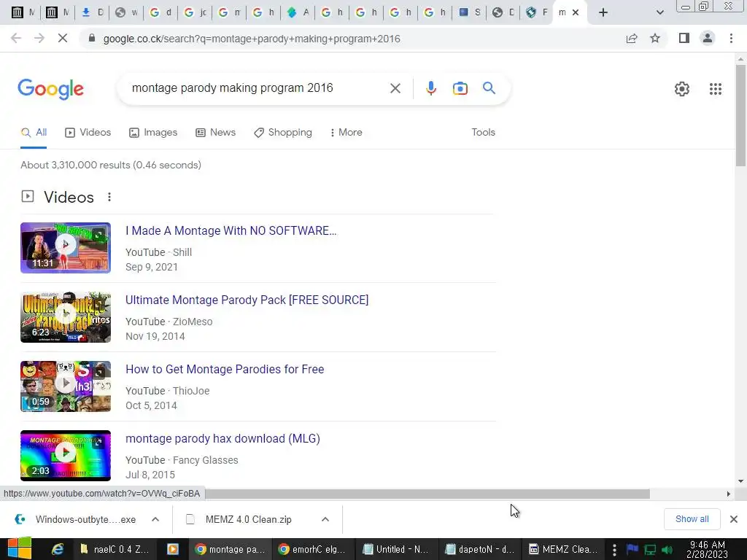Click the vertical scrollbar thumb
Viewport: 747px width, 560px height.
click(x=740, y=115)
